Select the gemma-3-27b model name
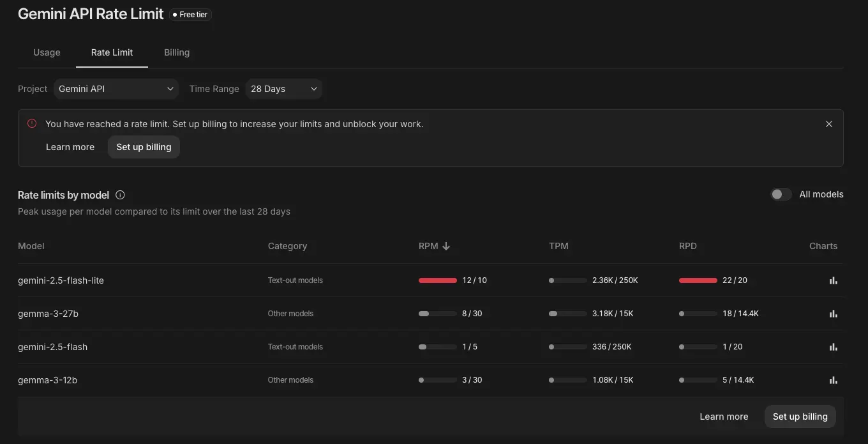Viewport: 868px width, 444px height. pos(48,314)
